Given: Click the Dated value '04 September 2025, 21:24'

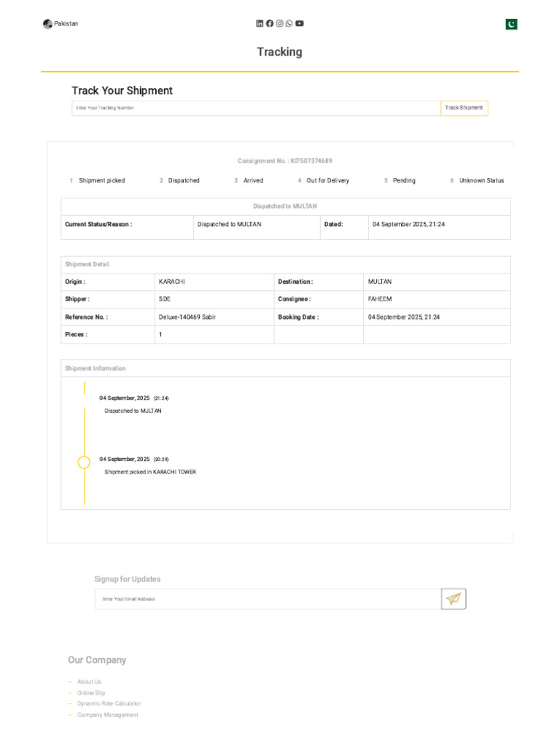Looking at the screenshot, I should pyautogui.click(x=408, y=225).
